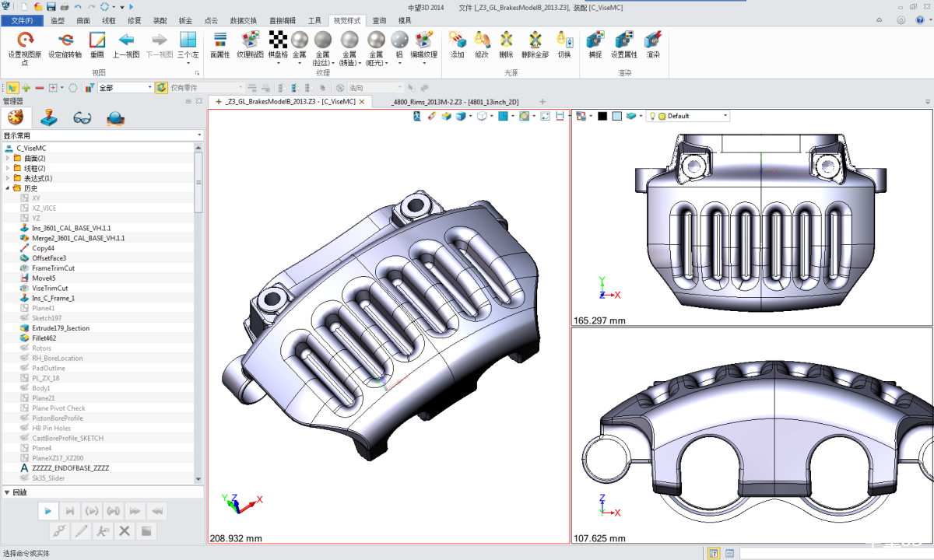Switch to the _4800_Rims_2013M-2.Z3 document tab
This screenshot has width=934, height=560.
coord(455,102)
